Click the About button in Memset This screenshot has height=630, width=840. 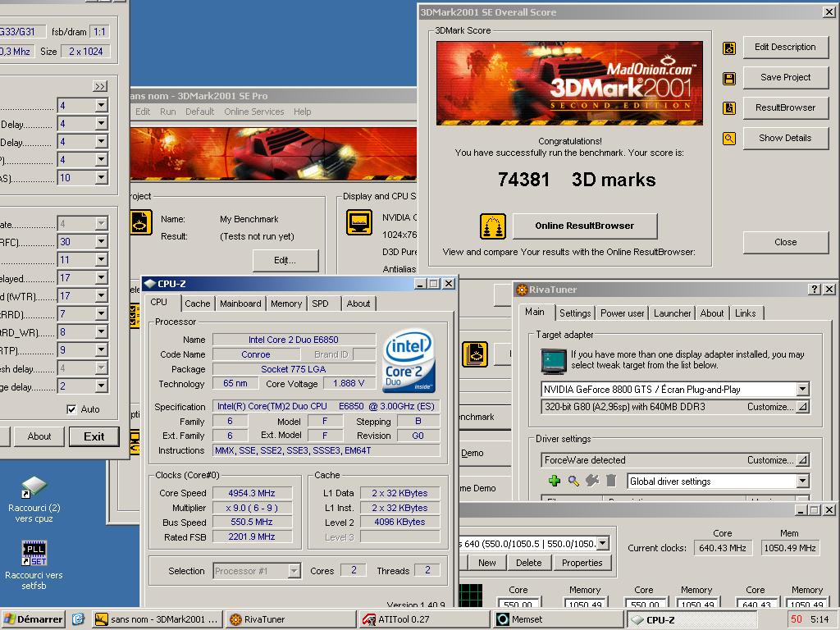(x=39, y=436)
